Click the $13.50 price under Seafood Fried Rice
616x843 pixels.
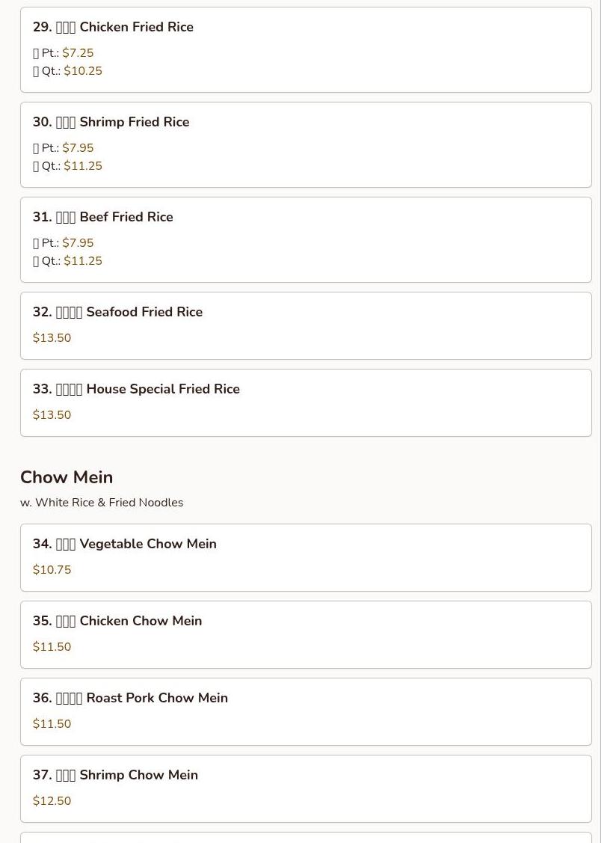point(52,338)
